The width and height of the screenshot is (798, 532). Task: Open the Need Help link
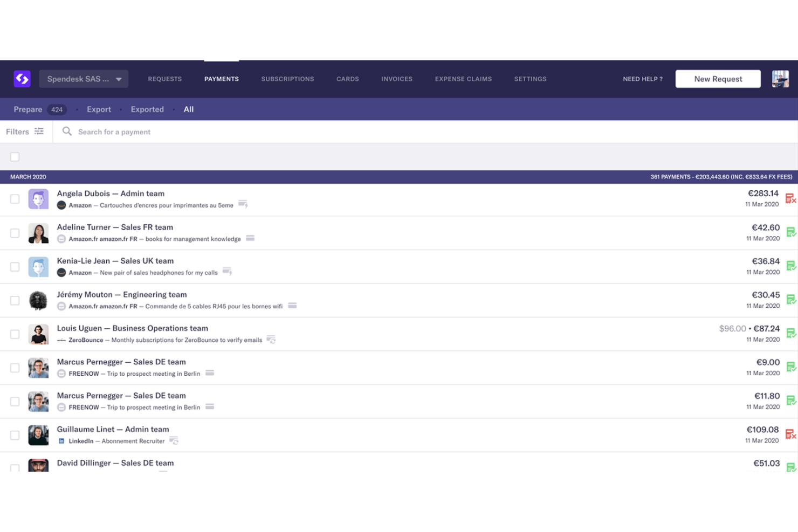tap(642, 79)
